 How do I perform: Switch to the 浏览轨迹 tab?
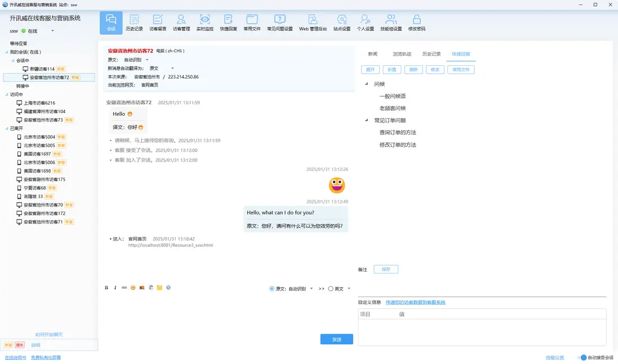(402, 54)
